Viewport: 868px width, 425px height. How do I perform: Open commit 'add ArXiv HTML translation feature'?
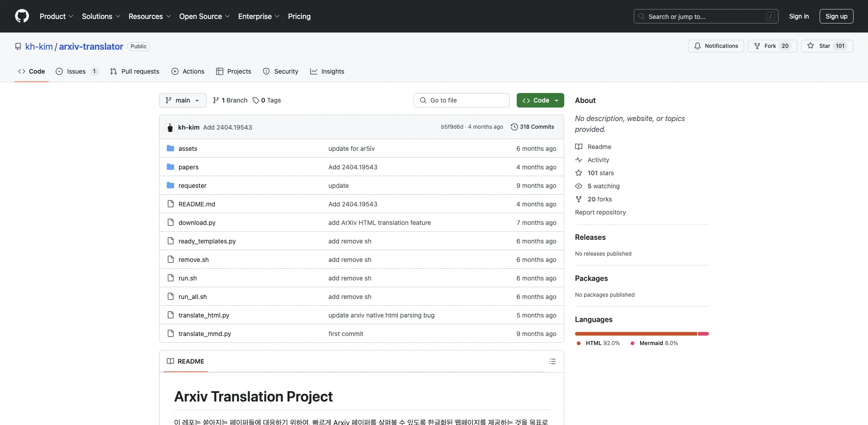click(380, 223)
